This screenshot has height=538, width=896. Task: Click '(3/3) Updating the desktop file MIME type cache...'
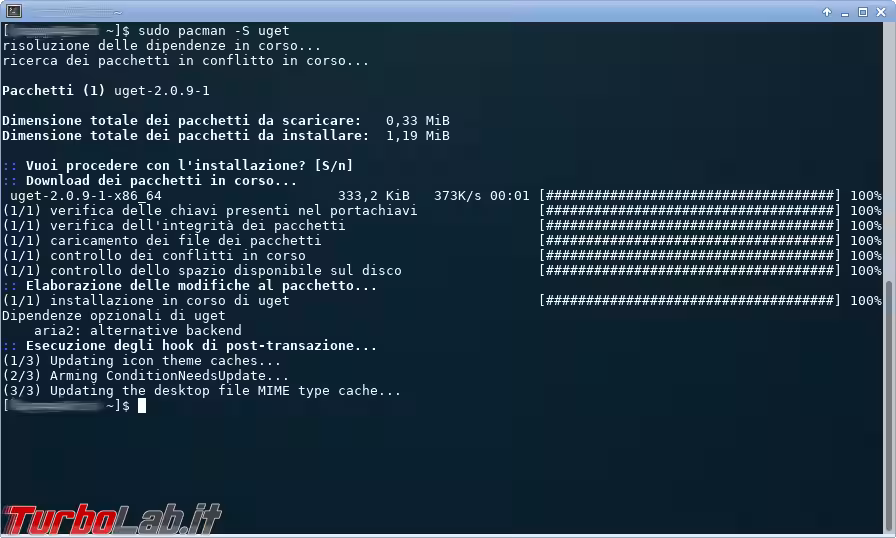coord(202,391)
